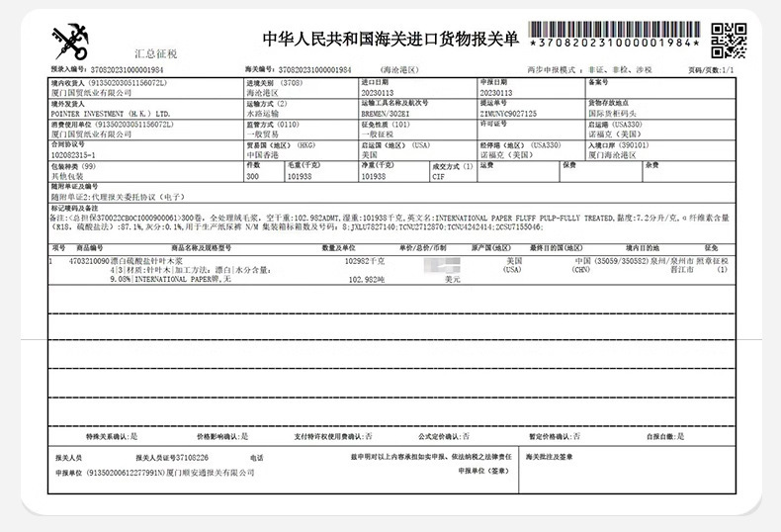
Task: Select 诺福克(美国) under 经停港
Action: point(506,155)
